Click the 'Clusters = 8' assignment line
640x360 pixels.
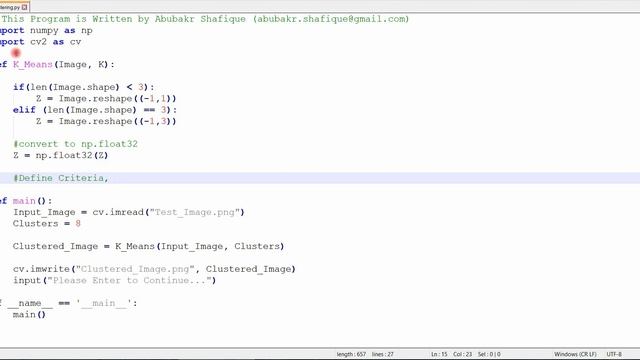pyautogui.click(x=47, y=224)
